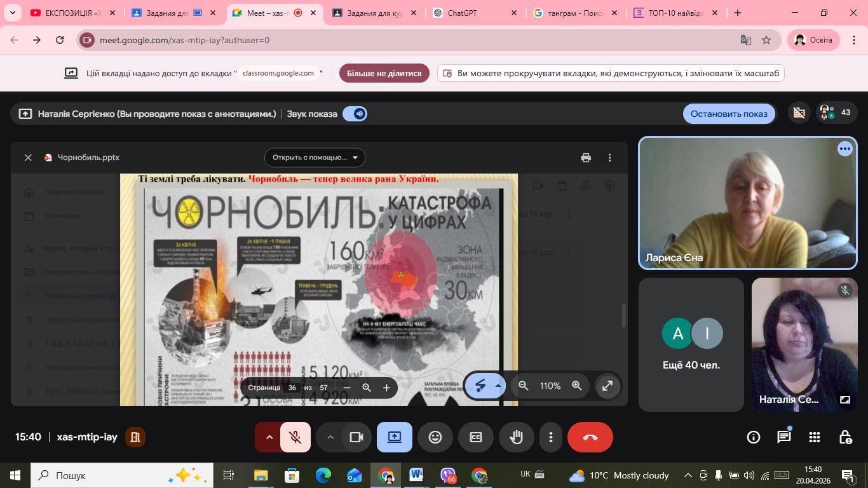Raise hand in the meeting
The image size is (868, 488).
(516, 437)
